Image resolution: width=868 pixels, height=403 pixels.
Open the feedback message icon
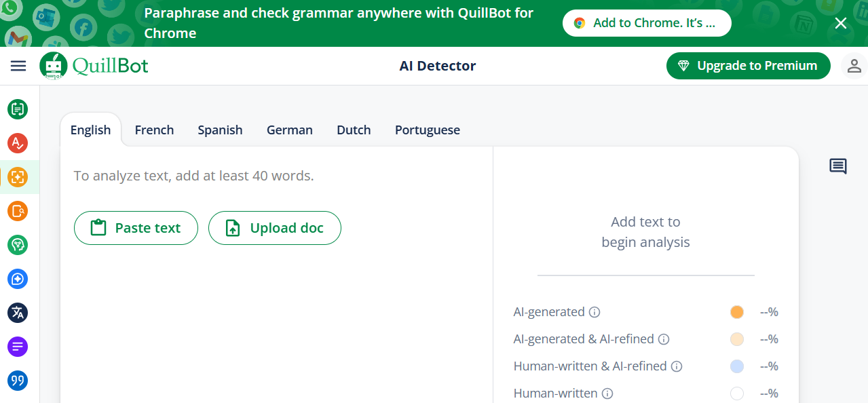(838, 166)
